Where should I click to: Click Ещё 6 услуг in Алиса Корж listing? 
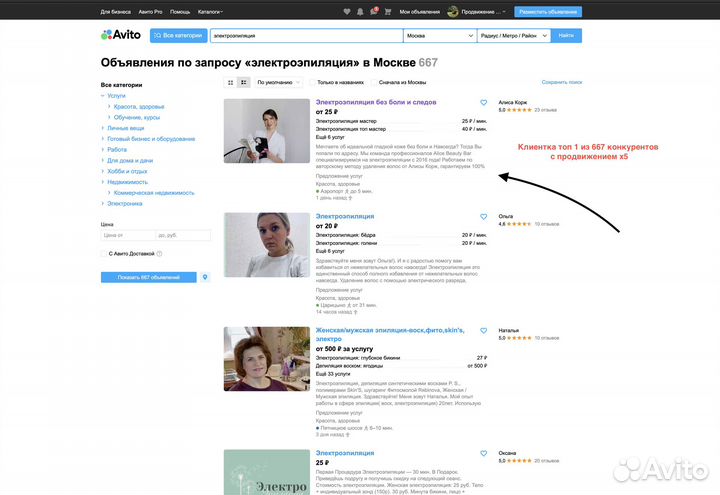[x=330, y=137]
